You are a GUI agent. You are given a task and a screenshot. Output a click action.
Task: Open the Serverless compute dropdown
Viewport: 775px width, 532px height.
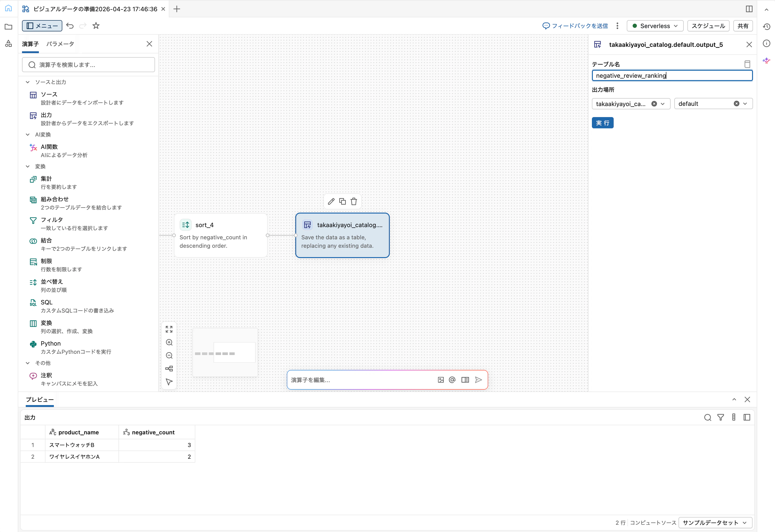[654, 26]
